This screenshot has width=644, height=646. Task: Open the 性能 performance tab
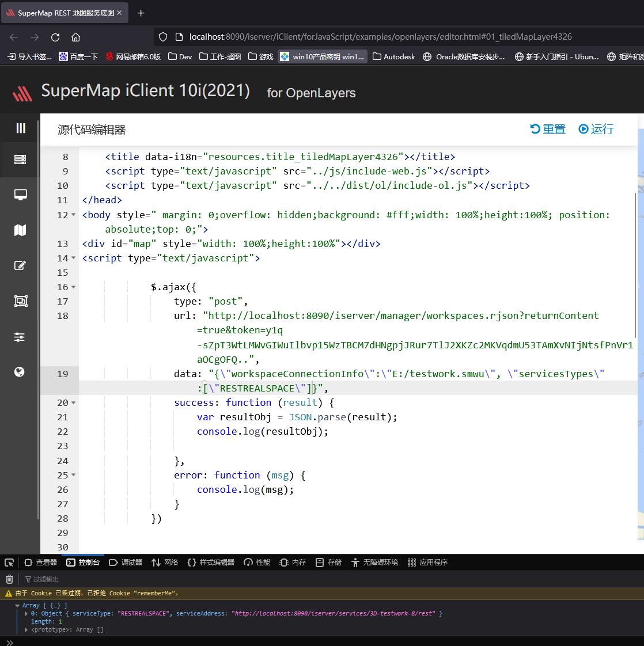coord(257,563)
